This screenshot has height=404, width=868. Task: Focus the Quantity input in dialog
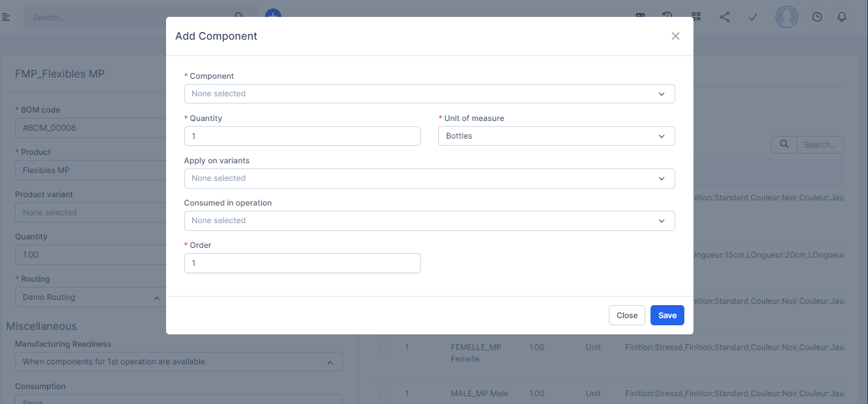coord(302,136)
